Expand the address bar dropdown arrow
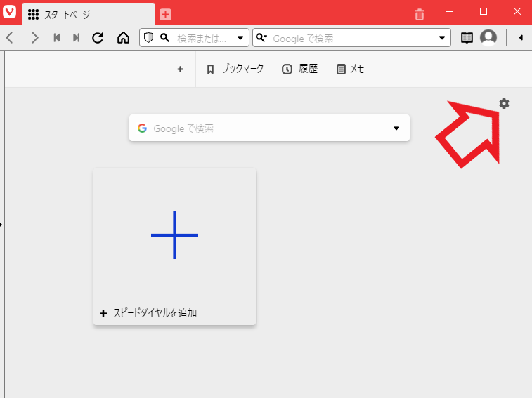 click(240, 38)
